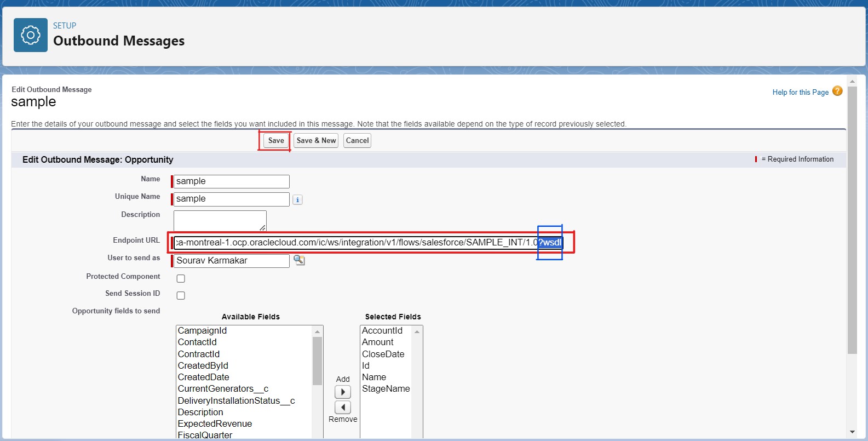Click the Cancel button
This screenshot has height=441, width=868.
tap(357, 141)
